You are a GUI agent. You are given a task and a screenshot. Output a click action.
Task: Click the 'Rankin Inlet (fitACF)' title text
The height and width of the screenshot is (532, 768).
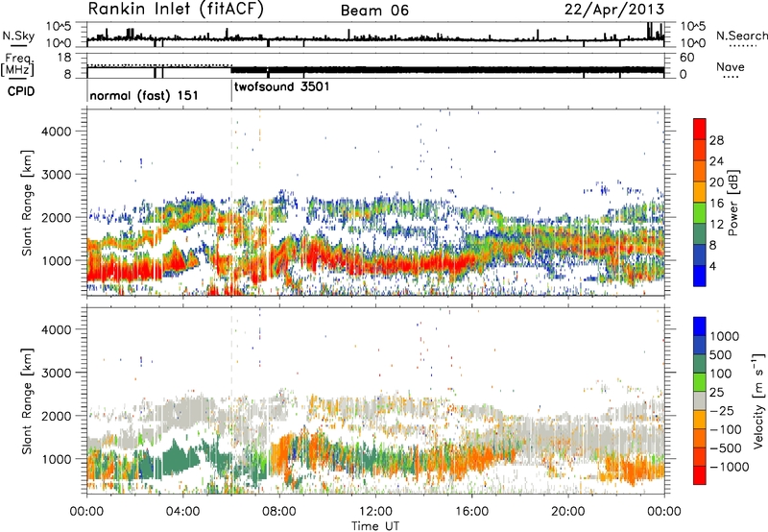(176, 9)
